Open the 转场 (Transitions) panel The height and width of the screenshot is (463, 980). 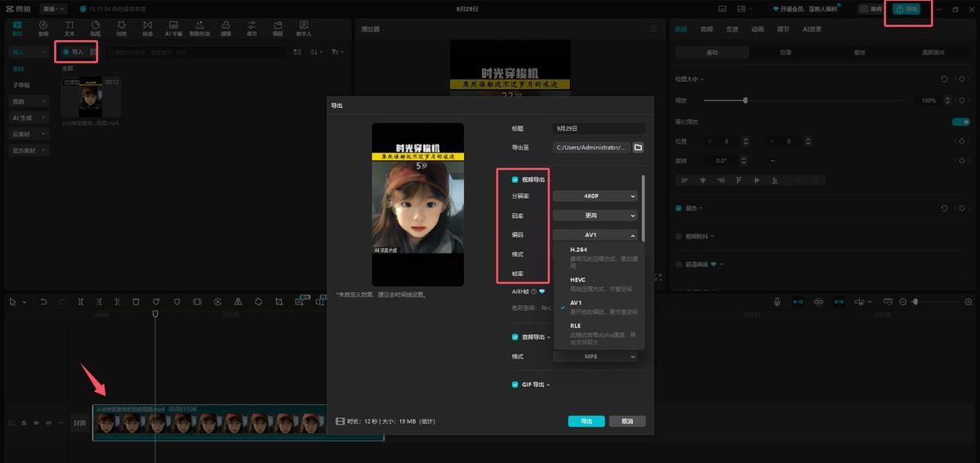pos(148,29)
